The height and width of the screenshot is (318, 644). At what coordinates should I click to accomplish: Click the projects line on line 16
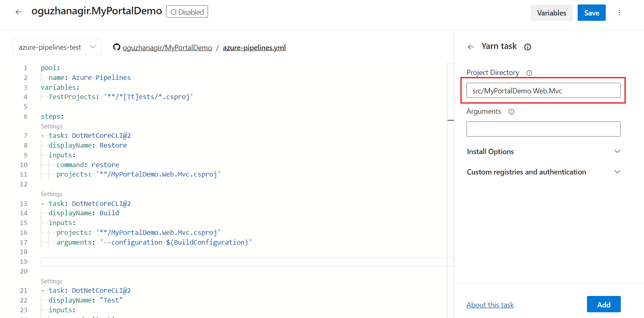[x=138, y=232]
